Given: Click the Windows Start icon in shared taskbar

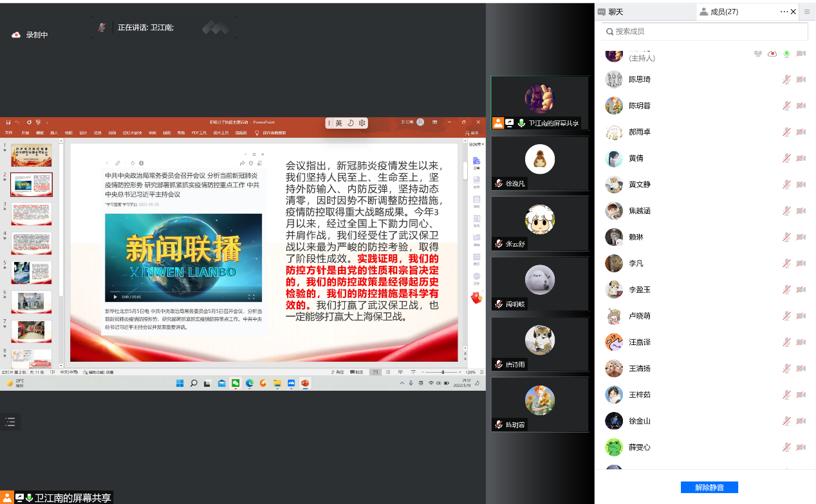Looking at the screenshot, I should (180, 384).
